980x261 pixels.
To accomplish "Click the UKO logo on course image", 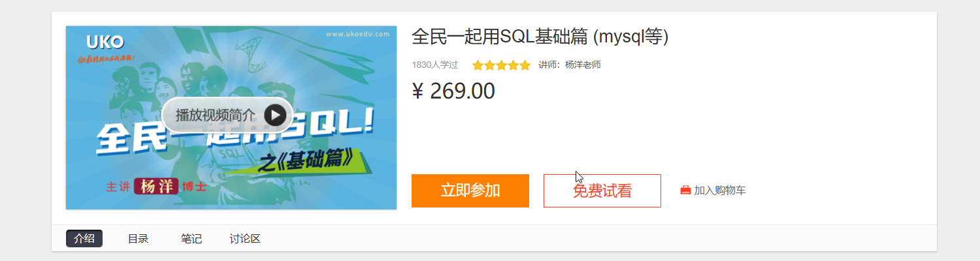I will coord(105,42).
